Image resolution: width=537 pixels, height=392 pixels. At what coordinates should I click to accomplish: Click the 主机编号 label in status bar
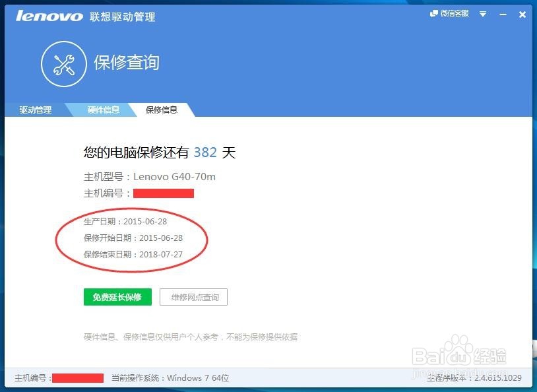pyautogui.click(x=33, y=378)
